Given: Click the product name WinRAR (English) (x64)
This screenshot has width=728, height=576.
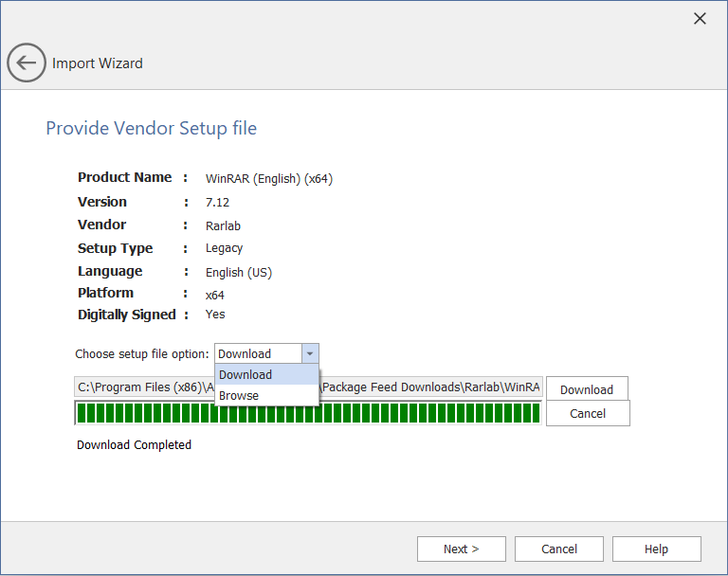Looking at the screenshot, I should pyautogui.click(x=269, y=179).
